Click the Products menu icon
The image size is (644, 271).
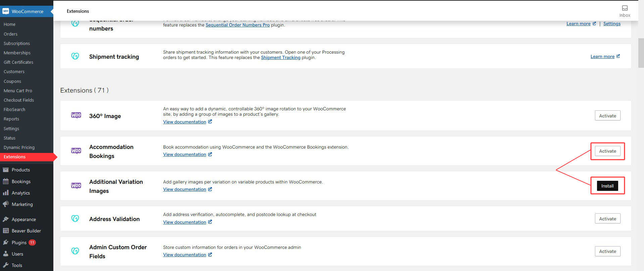6,170
